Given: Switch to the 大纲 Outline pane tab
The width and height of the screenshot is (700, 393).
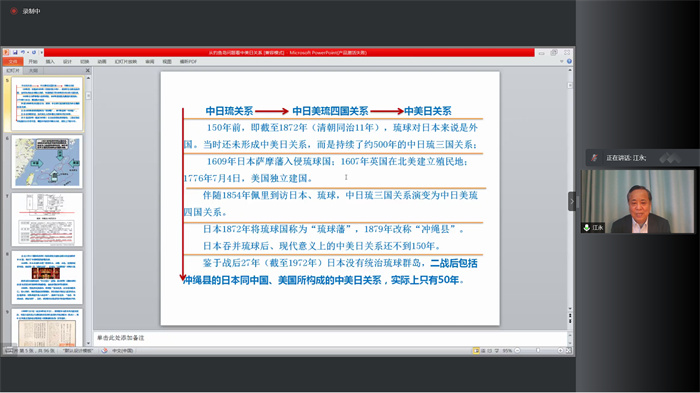Looking at the screenshot, I should pyautogui.click(x=33, y=71).
